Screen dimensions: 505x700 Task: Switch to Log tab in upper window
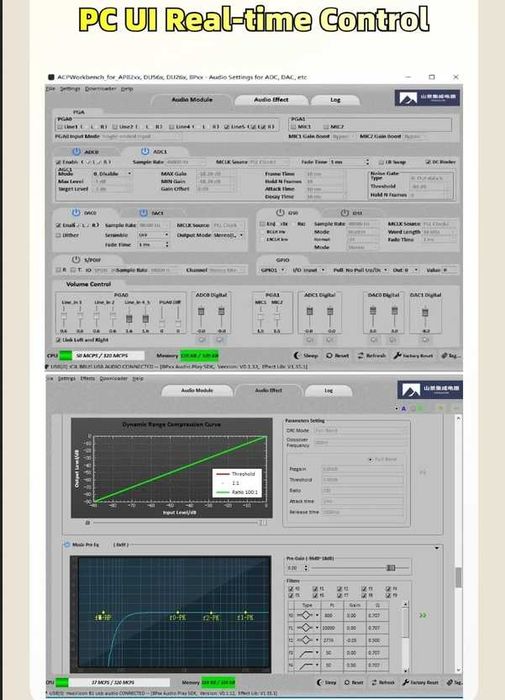(335, 100)
